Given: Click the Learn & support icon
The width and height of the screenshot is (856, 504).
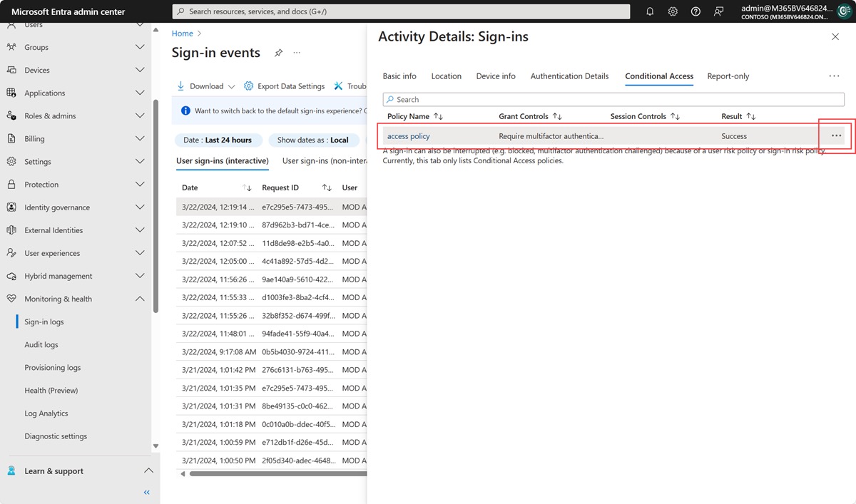Looking at the screenshot, I should [11, 470].
